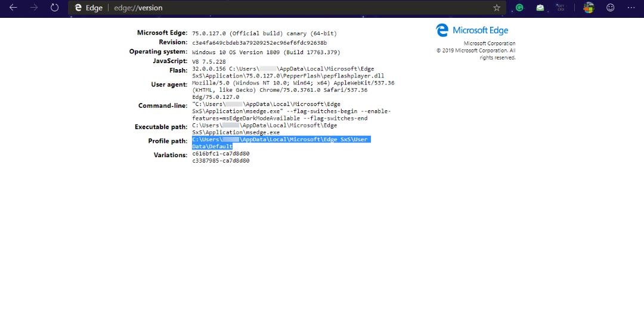Click the User agent label
Image resolution: width=644 pixels, height=324 pixels.
[169, 85]
